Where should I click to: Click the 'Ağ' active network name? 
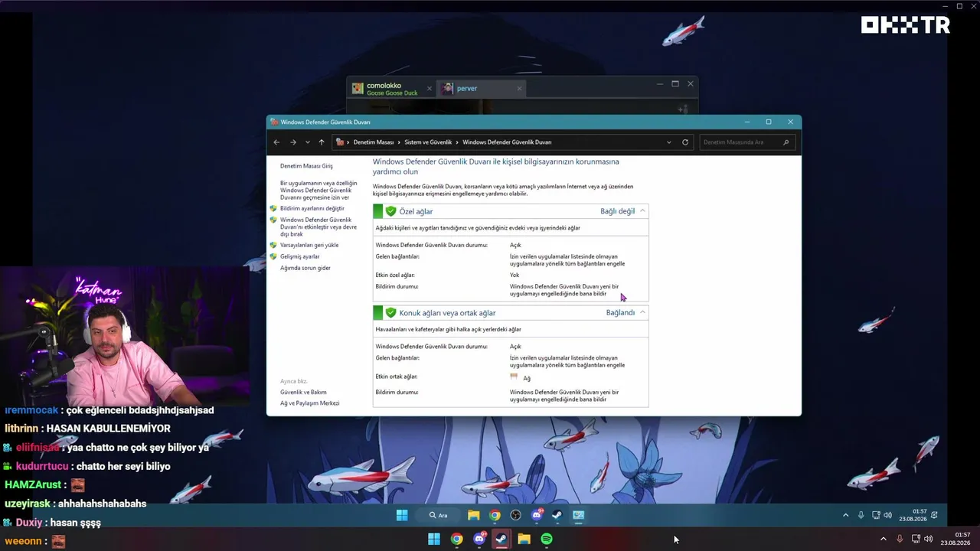(527, 378)
